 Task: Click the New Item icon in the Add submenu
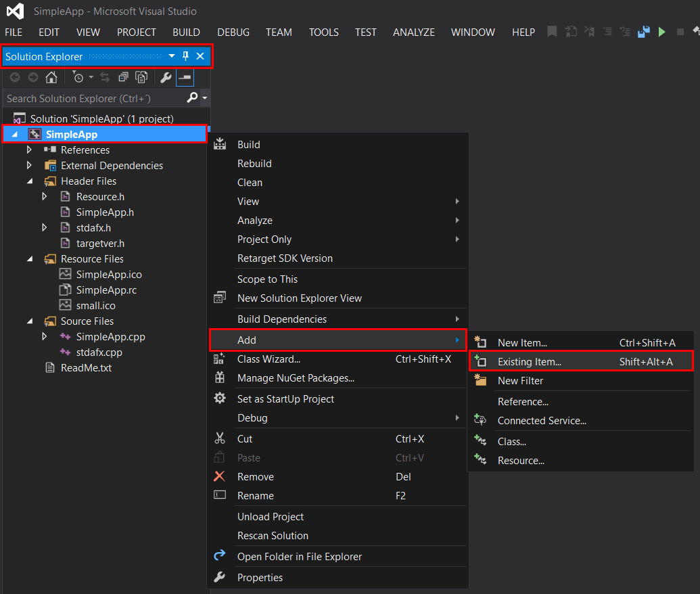480,342
